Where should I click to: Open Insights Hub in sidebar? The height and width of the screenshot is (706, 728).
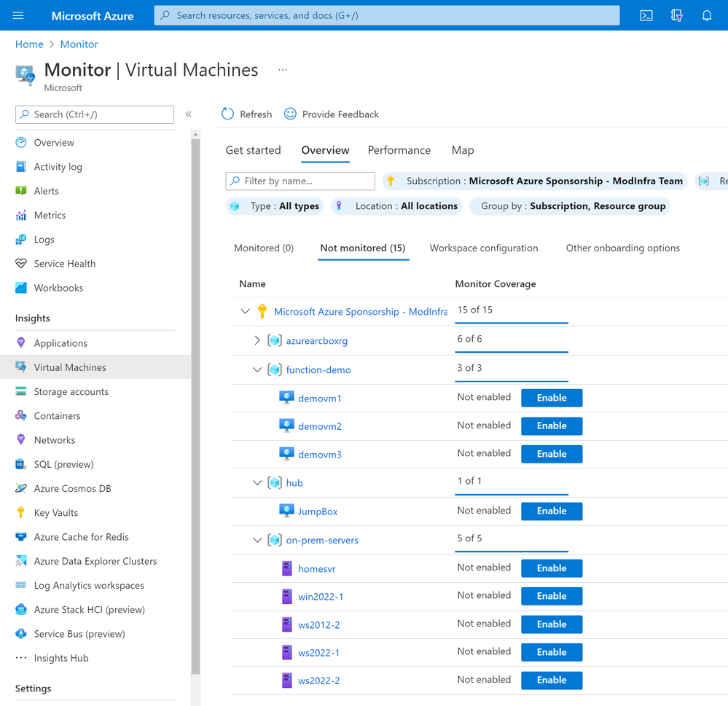[x=60, y=658]
